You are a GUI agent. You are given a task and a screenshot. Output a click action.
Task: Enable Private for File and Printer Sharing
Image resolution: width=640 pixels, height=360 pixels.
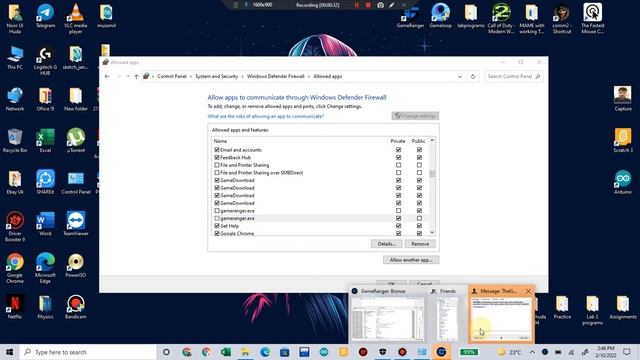[x=398, y=165]
